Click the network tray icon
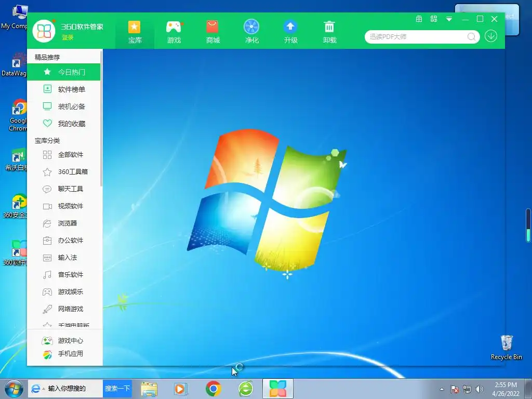The image size is (532, 399). pyautogui.click(x=467, y=389)
